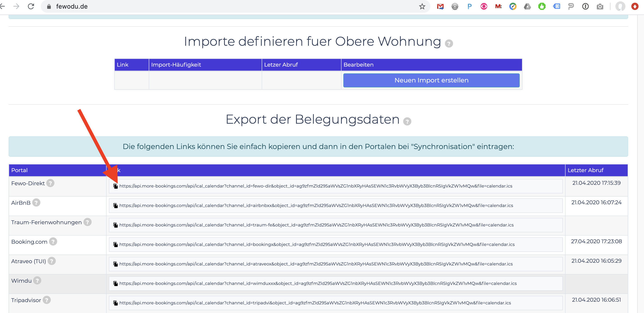Click Letzter Abruf export column header
This screenshot has height=313, width=644.
pyautogui.click(x=596, y=170)
